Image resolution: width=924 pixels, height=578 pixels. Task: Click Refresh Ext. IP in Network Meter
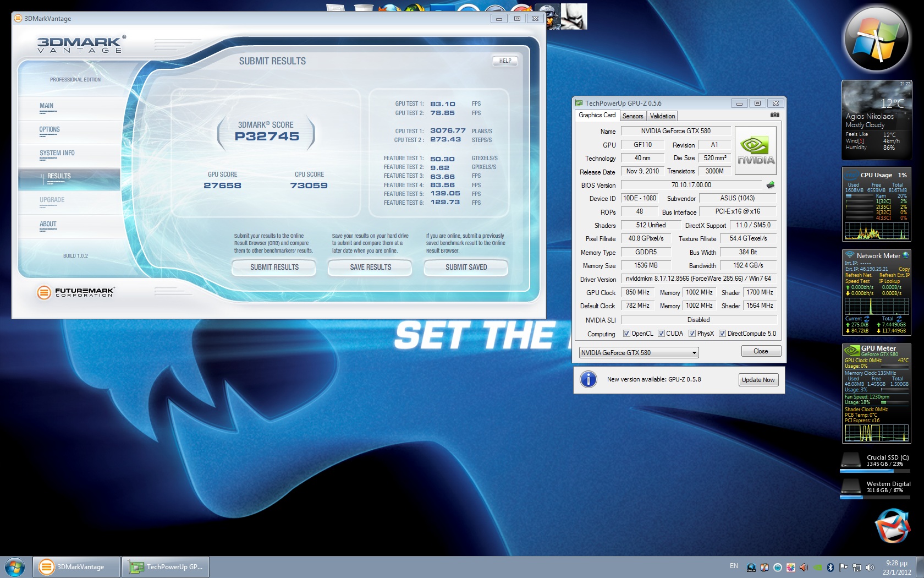(x=894, y=275)
